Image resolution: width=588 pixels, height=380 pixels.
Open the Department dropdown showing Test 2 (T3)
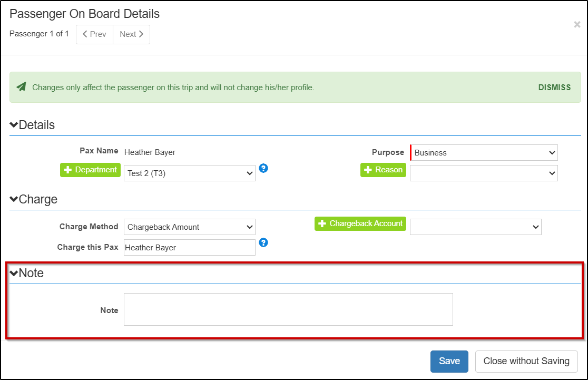pyautogui.click(x=190, y=173)
